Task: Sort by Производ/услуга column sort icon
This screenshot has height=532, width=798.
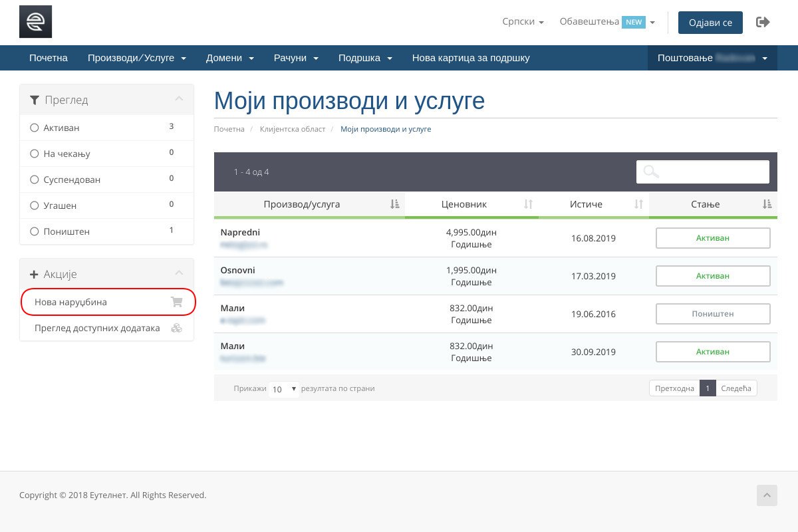Action: [x=395, y=204]
